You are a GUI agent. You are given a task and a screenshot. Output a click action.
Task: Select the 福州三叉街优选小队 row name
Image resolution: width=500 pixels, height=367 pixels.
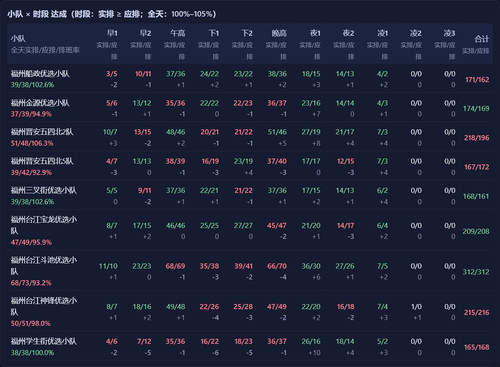tap(44, 190)
